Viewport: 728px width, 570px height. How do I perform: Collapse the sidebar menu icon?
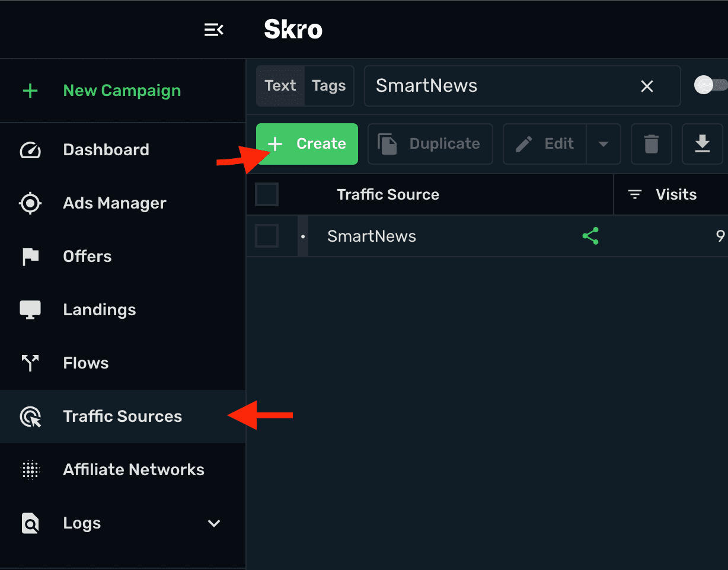tap(213, 30)
